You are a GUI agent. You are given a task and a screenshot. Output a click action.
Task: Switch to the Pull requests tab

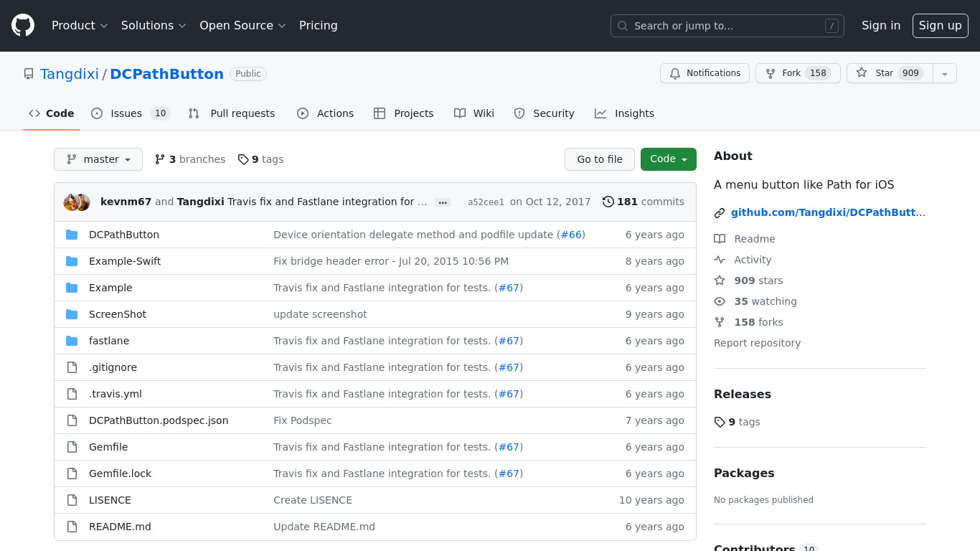232,113
